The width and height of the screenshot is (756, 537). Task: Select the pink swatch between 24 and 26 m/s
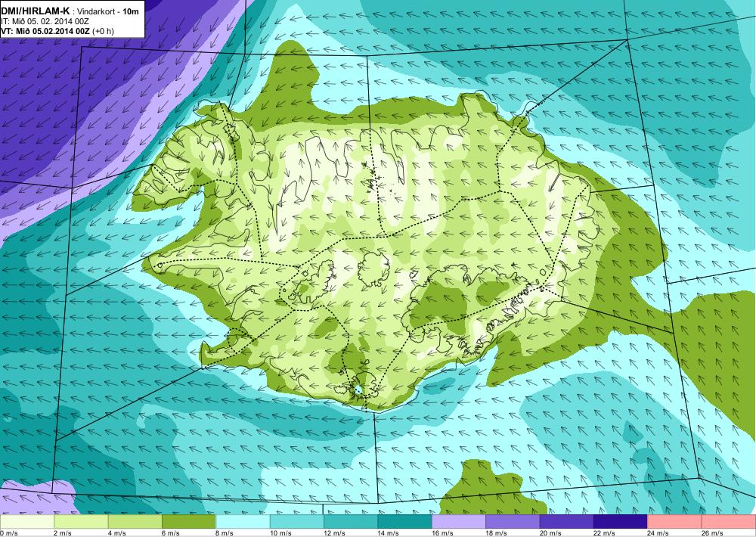click(675, 522)
